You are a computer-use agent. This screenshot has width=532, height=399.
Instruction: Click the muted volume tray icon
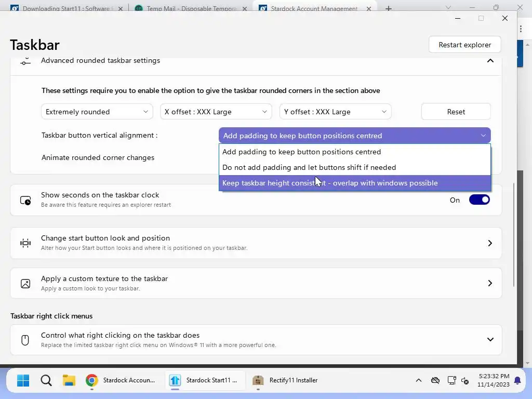[x=465, y=381]
